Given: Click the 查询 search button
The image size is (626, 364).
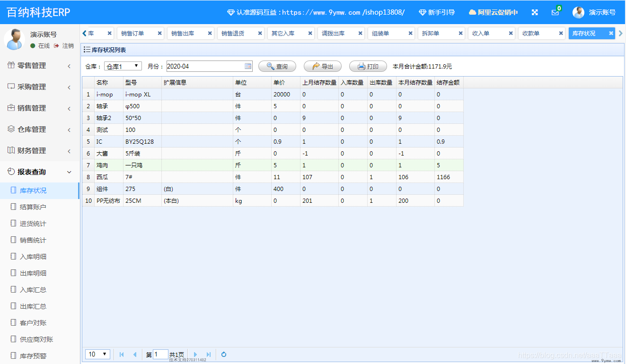Looking at the screenshot, I should pos(277,66).
